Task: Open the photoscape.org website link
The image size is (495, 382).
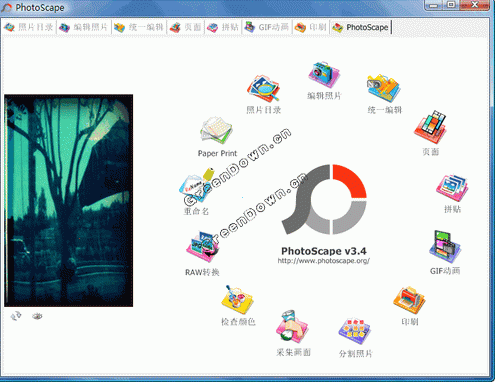Action: tap(323, 261)
